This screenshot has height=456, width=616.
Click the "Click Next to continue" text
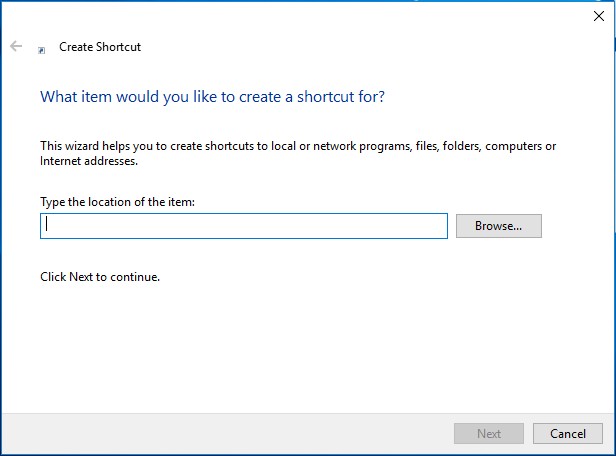point(100,276)
